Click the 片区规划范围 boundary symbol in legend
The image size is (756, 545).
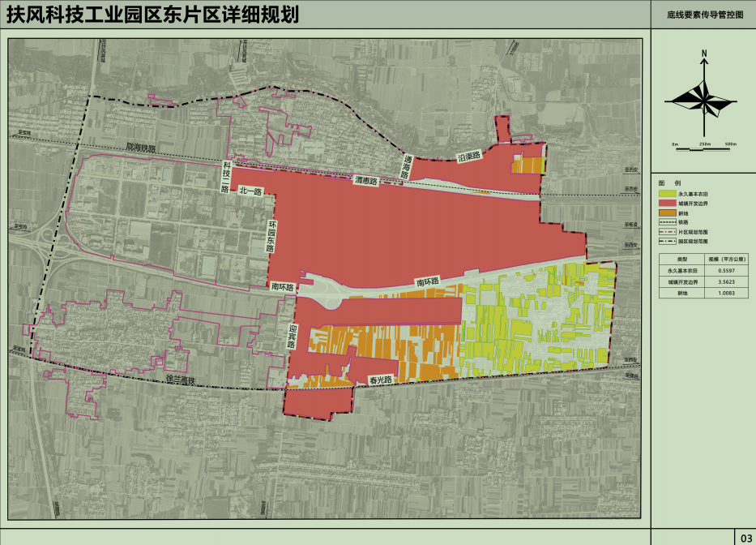click(x=667, y=232)
